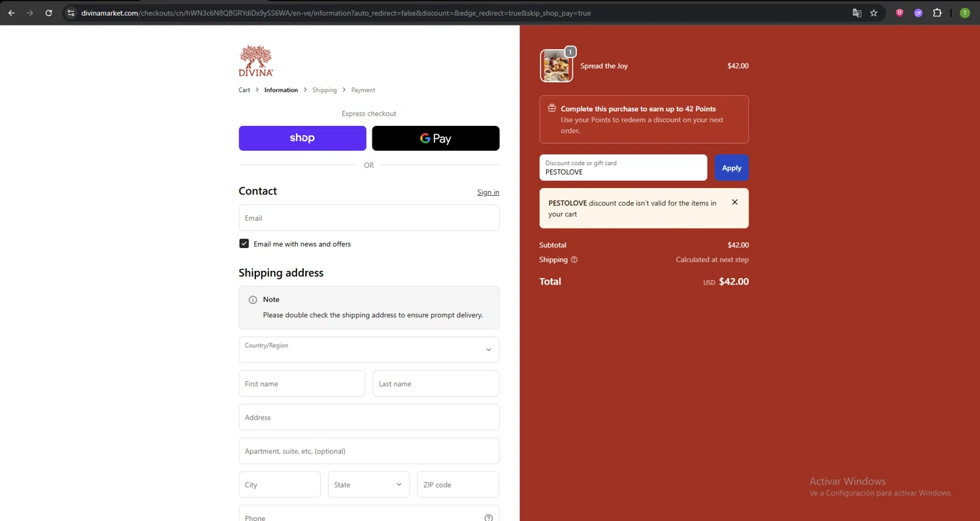Click the Discount code or gift card field

point(623,168)
